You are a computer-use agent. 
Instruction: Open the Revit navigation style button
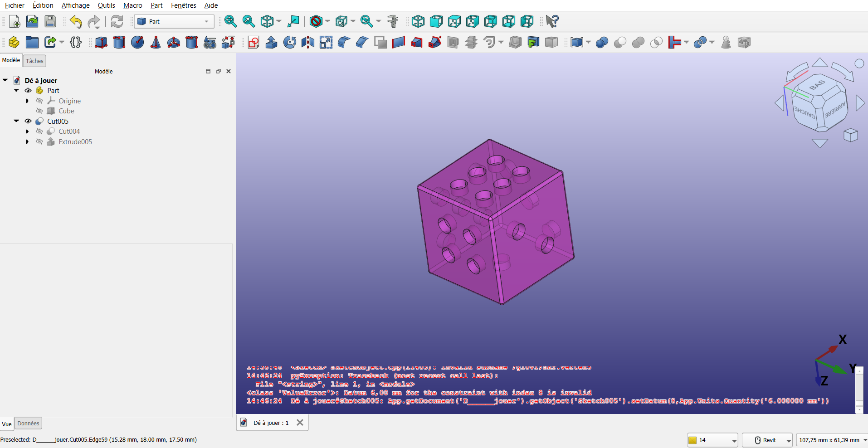[767, 440]
